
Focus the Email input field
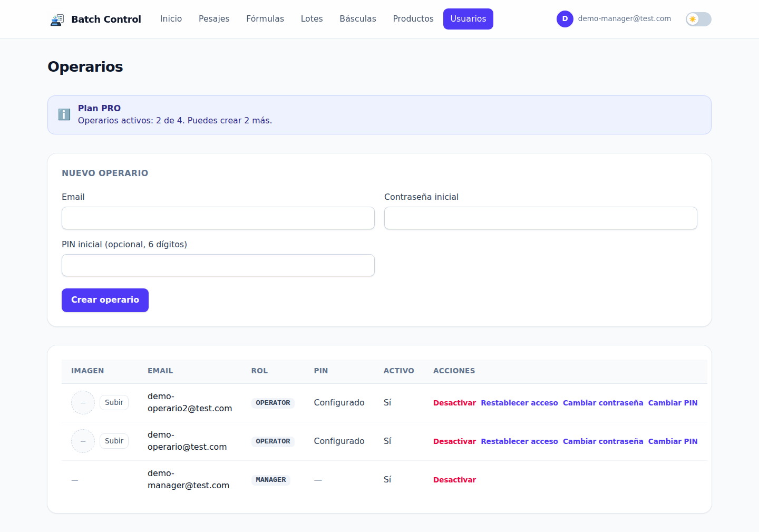coord(218,218)
